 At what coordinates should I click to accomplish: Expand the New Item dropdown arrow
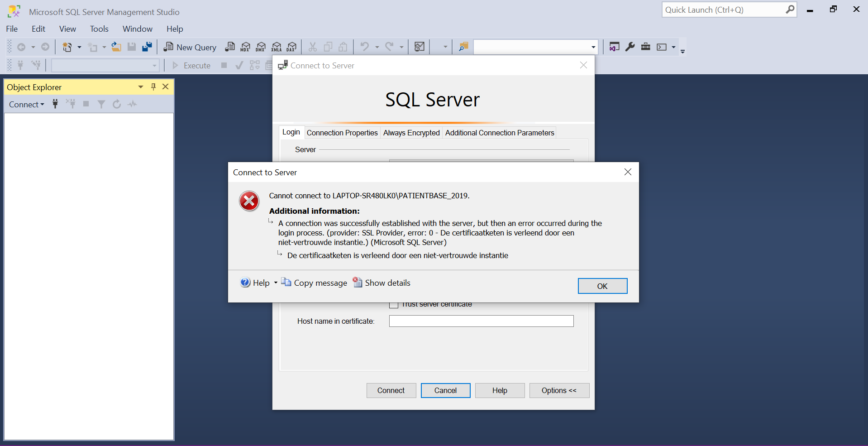[79, 47]
